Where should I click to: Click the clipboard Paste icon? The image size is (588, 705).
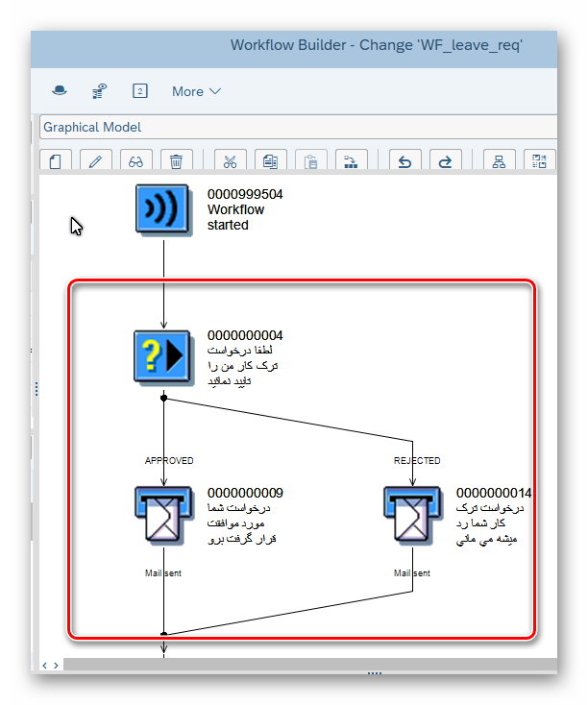coord(310,161)
